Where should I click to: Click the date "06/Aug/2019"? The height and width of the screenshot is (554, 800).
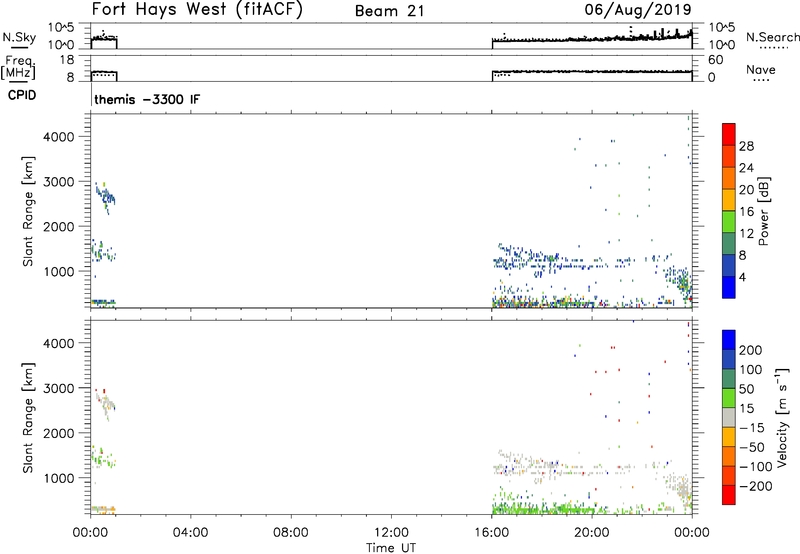coord(638,10)
